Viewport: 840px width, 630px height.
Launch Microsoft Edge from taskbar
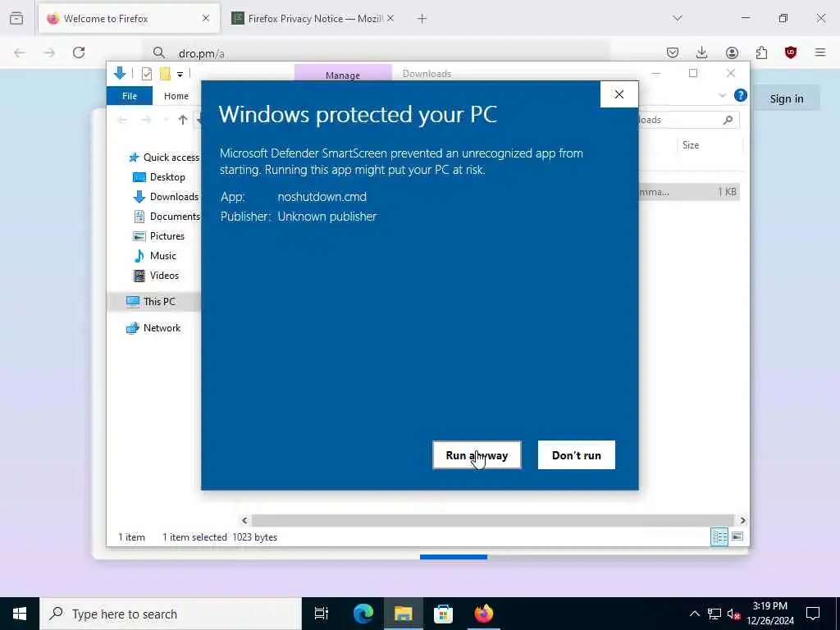pyautogui.click(x=363, y=614)
